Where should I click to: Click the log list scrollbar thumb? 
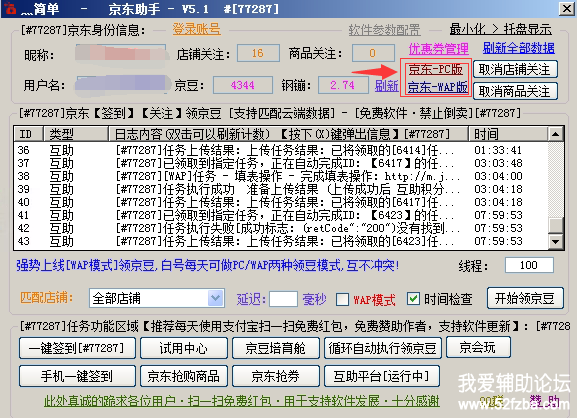click(555, 225)
